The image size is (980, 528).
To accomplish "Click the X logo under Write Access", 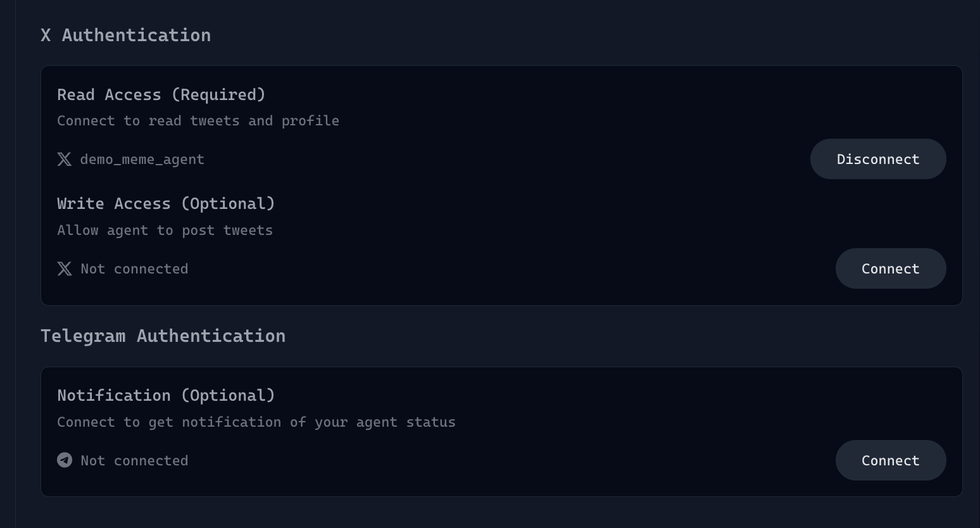I will (65, 269).
